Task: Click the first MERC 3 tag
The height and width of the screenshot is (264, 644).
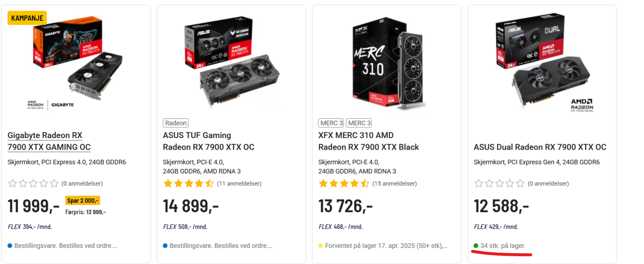Action: point(331,123)
